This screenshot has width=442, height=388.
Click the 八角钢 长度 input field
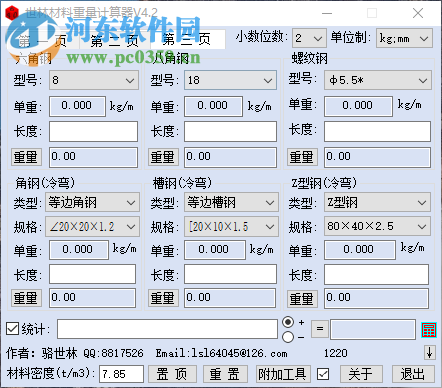(230, 131)
